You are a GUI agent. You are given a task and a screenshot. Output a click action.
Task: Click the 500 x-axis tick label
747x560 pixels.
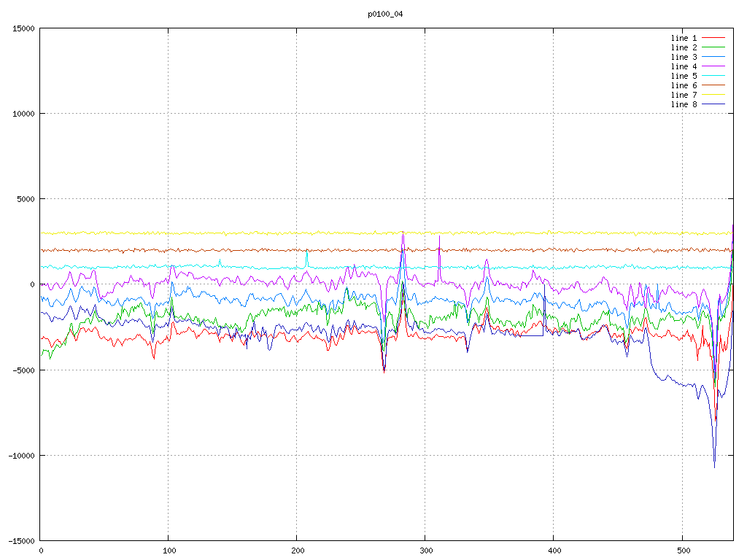682,549
